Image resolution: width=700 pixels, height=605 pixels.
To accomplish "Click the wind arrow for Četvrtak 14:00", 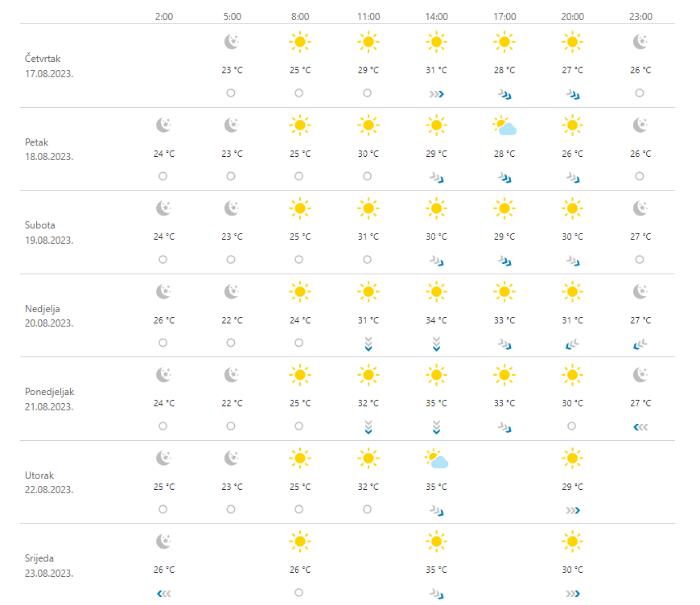I will click(x=436, y=93).
